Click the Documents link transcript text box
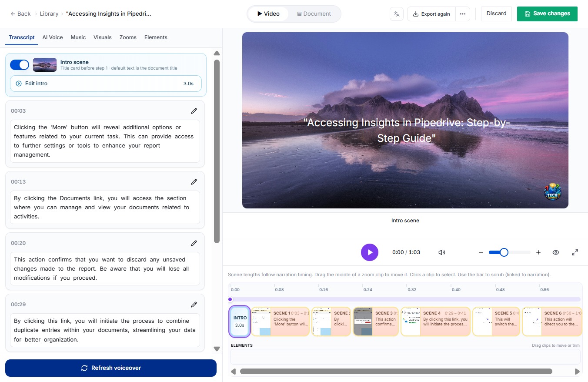Image resolution: width=588 pixels, height=382 pixels. point(105,208)
